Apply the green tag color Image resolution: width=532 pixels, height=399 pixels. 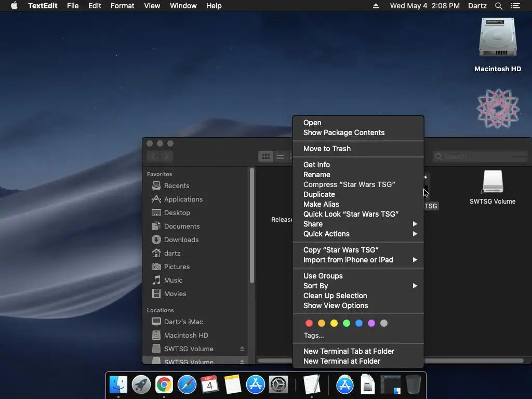[x=347, y=323]
